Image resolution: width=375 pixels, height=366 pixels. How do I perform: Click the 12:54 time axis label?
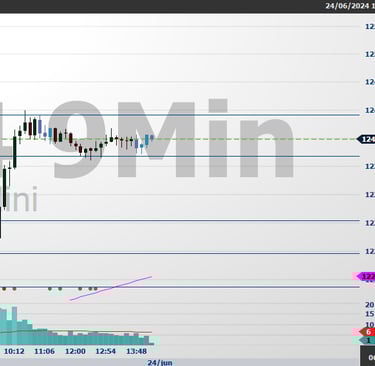[105, 351]
